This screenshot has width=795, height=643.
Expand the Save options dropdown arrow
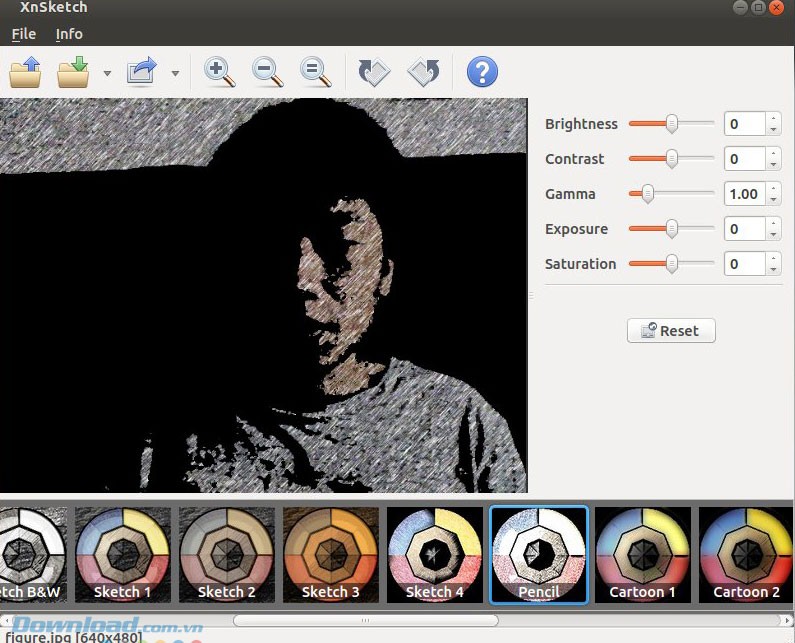pyautogui.click(x=107, y=74)
